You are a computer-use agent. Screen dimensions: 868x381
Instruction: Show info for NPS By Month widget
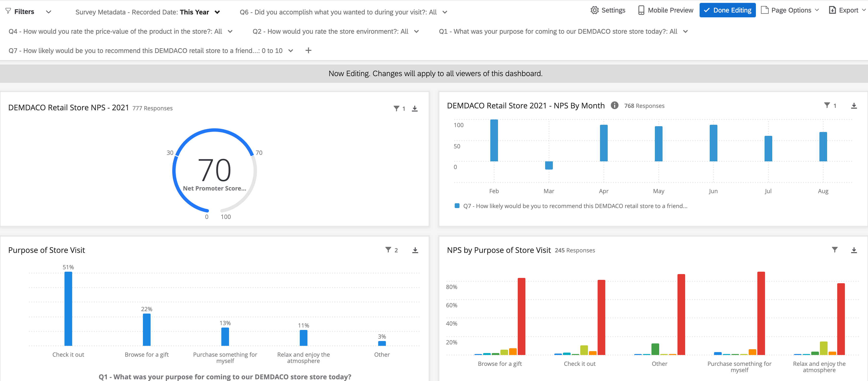pos(615,106)
